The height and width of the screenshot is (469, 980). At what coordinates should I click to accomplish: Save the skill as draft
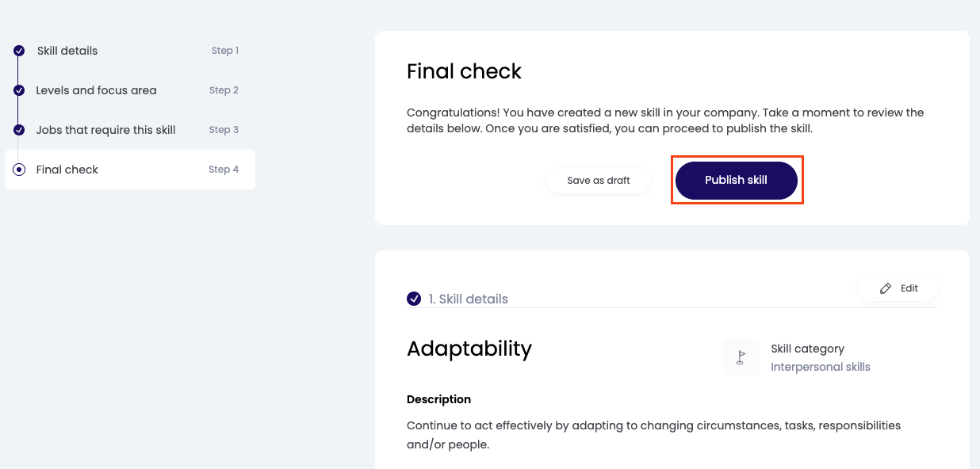point(599,181)
